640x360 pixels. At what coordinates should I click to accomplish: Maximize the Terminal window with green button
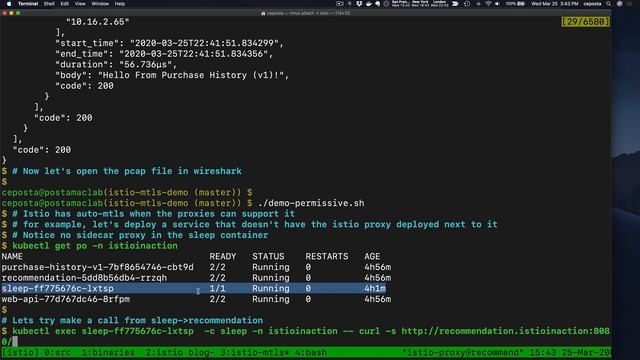[x=18, y=13]
